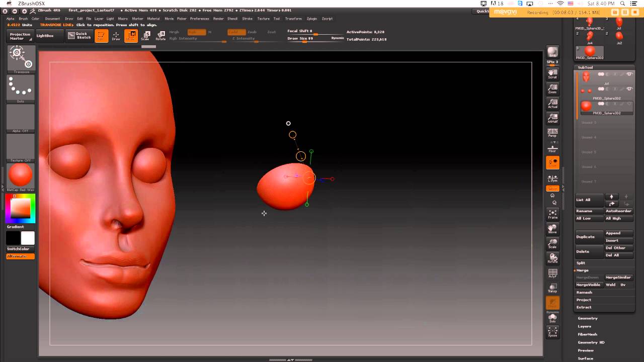Click the Zoom canvas icon
The image size is (644, 362).
tap(552, 88)
